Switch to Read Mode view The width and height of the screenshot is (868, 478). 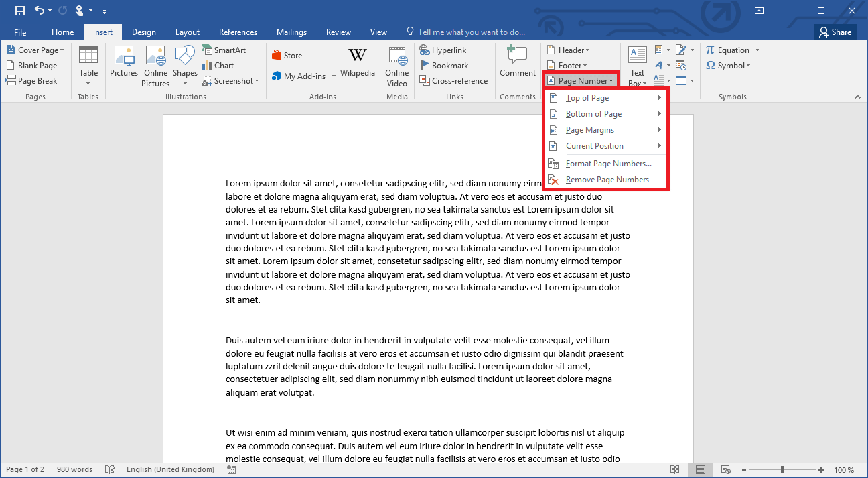tap(674, 469)
